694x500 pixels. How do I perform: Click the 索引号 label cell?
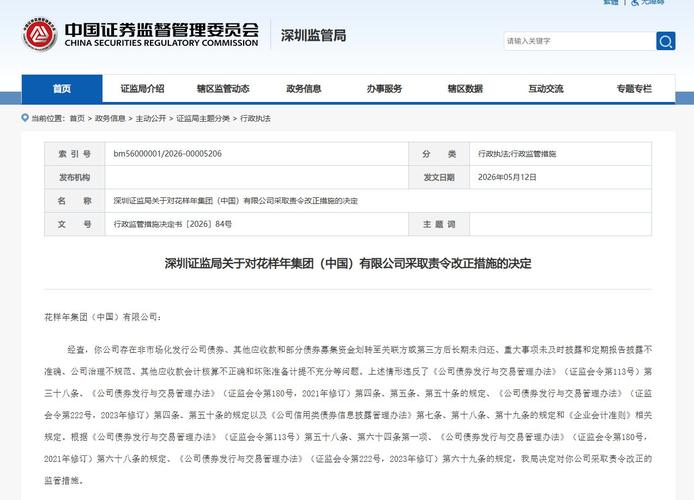pyautogui.click(x=74, y=154)
